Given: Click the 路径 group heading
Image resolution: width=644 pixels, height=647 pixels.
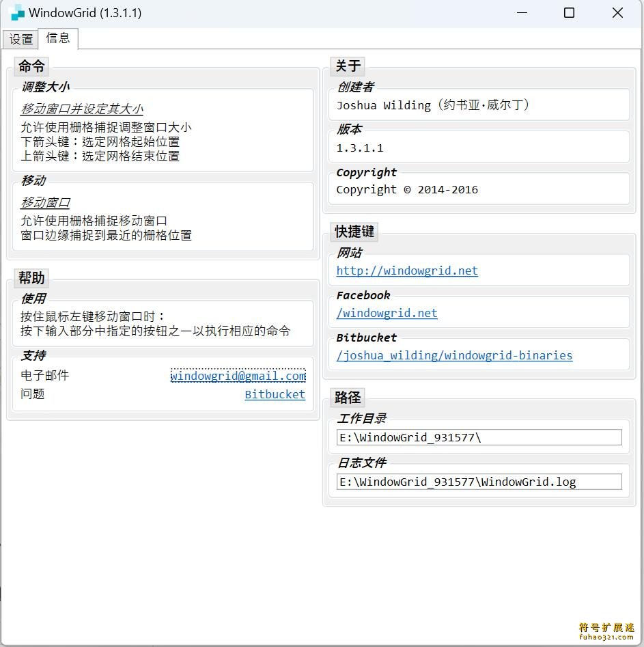Looking at the screenshot, I should [348, 398].
